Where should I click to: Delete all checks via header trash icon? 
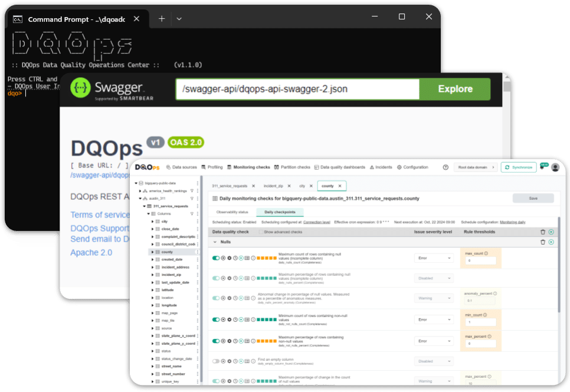(543, 232)
